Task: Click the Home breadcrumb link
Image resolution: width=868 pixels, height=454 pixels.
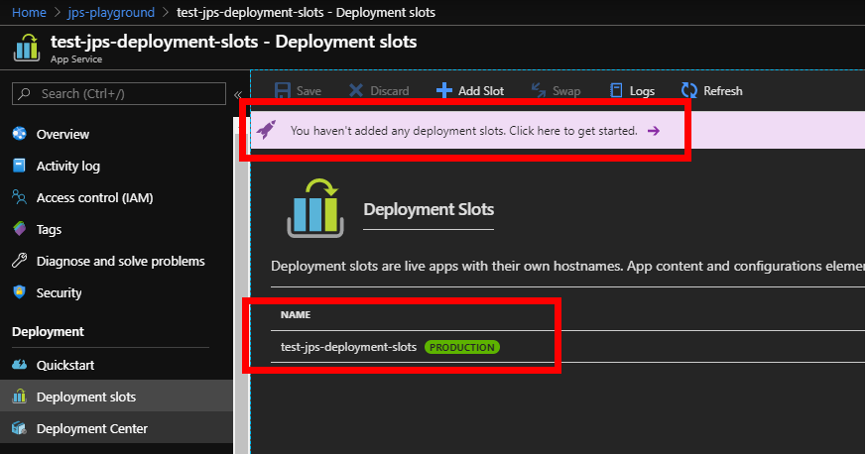Action: (x=29, y=13)
